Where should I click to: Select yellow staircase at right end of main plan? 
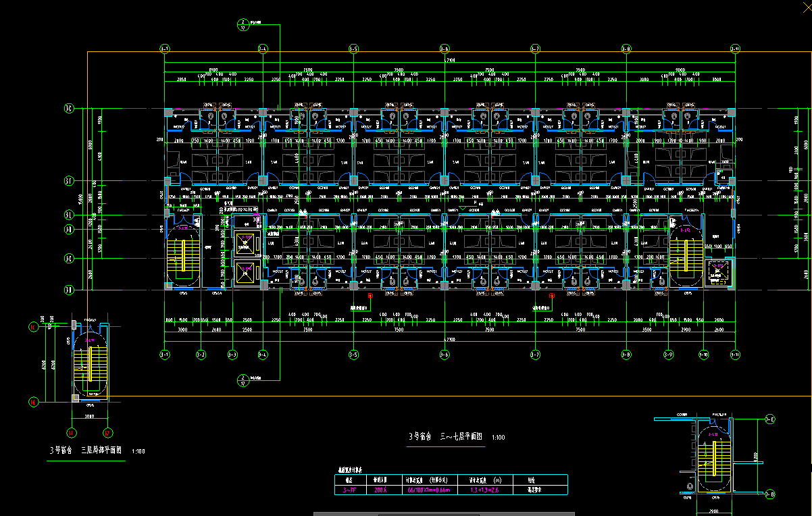click(x=686, y=254)
